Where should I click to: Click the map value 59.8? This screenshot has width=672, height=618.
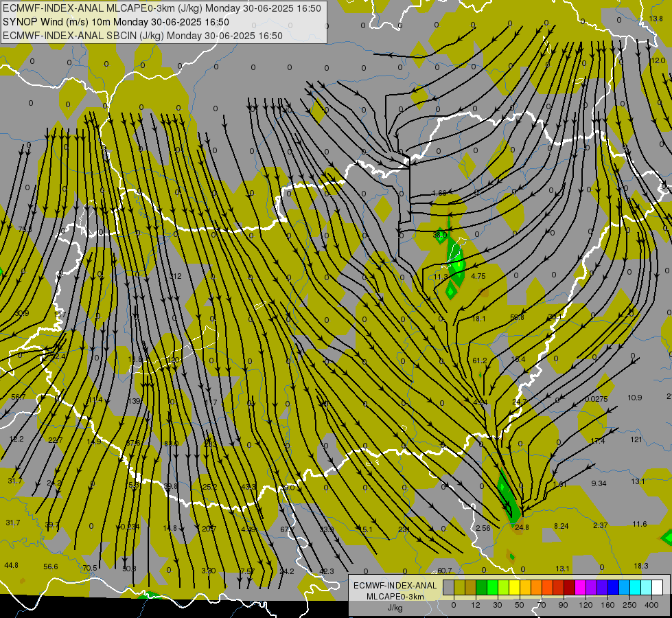tap(518, 317)
